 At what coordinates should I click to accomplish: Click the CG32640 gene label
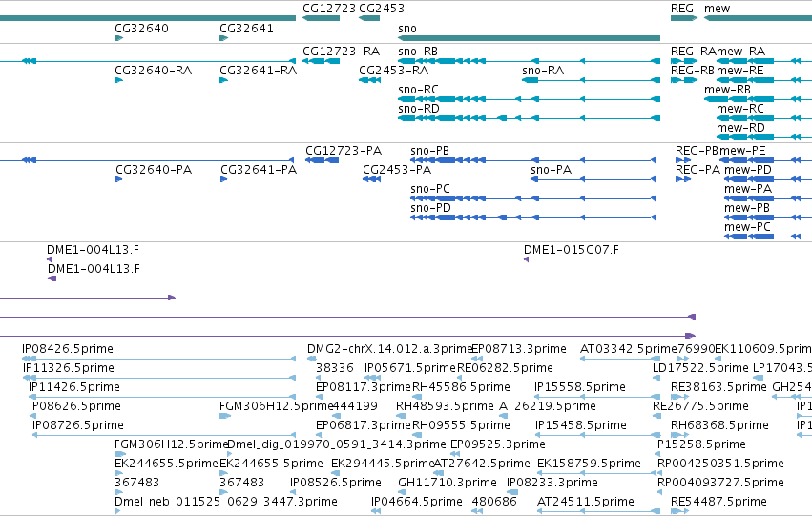tap(141, 29)
